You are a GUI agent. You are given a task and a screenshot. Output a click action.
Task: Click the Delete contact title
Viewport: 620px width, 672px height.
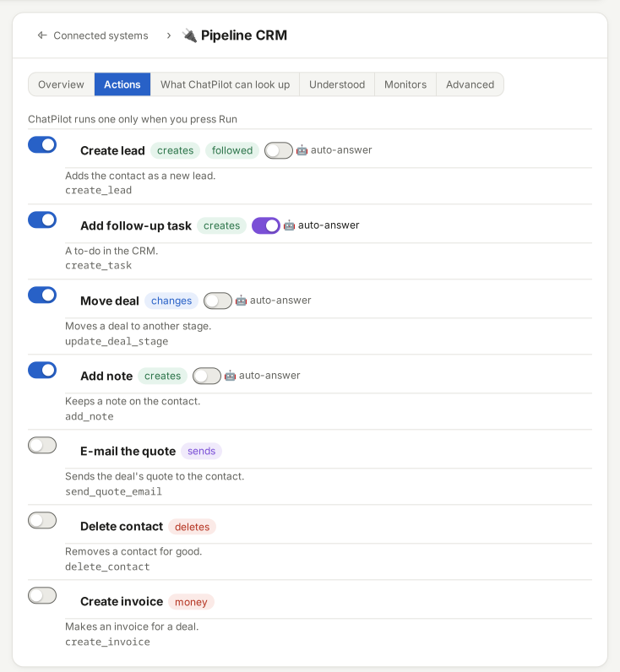[122, 526]
